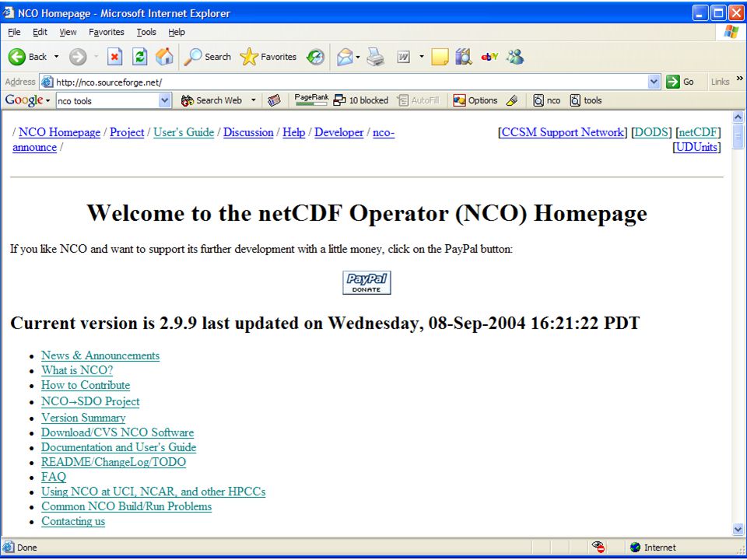Image resolution: width=747 pixels, height=560 pixels.
Task: Open the Home page icon
Action: pos(164,57)
